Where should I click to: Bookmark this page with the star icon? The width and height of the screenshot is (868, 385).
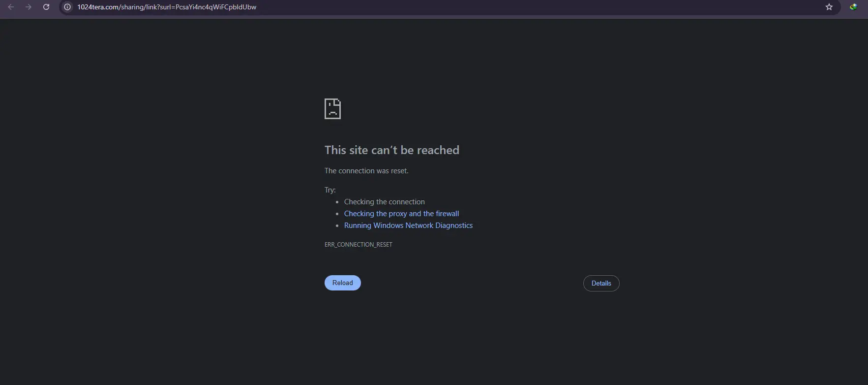click(x=829, y=7)
